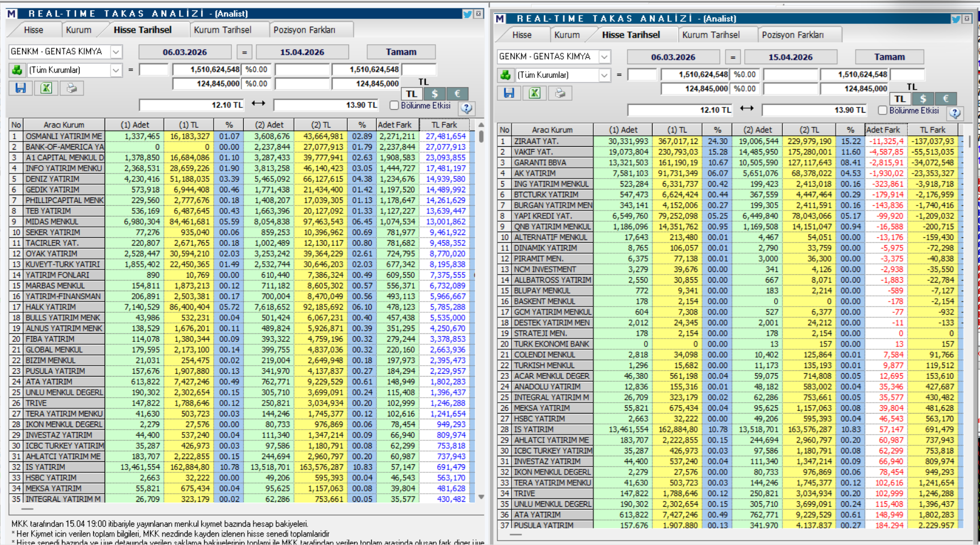Viewport: 980px width, 545px height.
Task: Switch to Kurum Tarihsel tab in left window
Action: pyautogui.click(x=222, y=30)
